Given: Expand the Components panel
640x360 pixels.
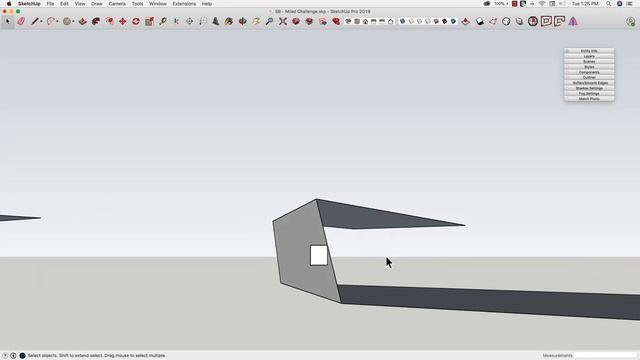Looking at the screenshot, I should (589, 72).
